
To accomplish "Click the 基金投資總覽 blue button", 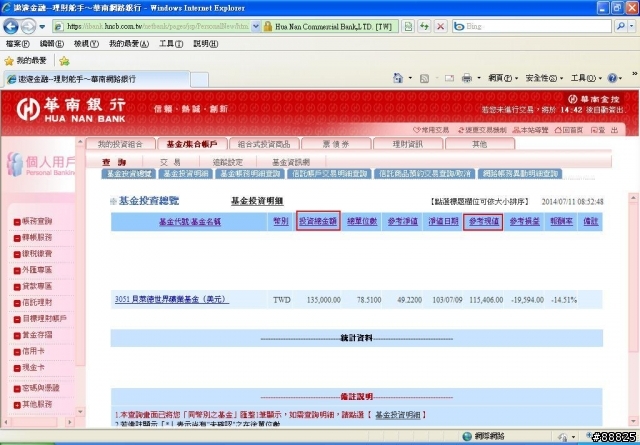I will [x=129, y=174].
